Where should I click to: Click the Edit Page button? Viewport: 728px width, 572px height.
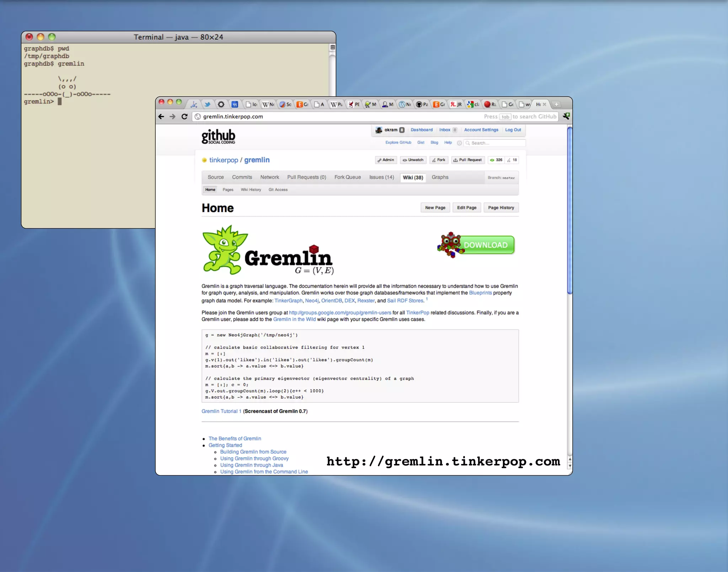(466, 208)
